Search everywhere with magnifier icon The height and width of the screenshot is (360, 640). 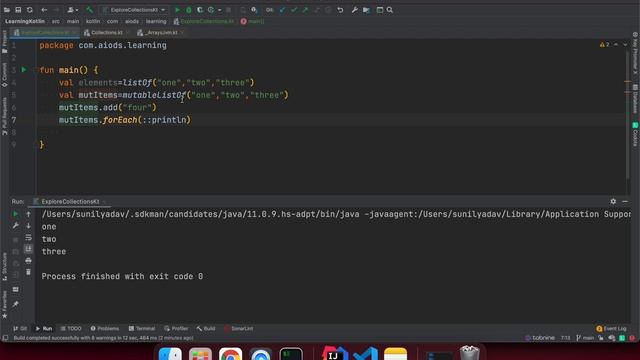click(x=390, y=10)
